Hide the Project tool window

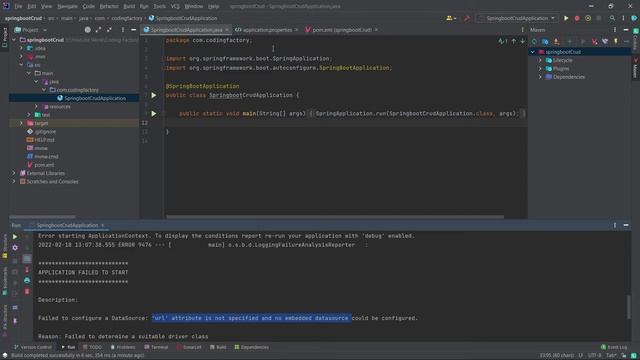point(133,30)
